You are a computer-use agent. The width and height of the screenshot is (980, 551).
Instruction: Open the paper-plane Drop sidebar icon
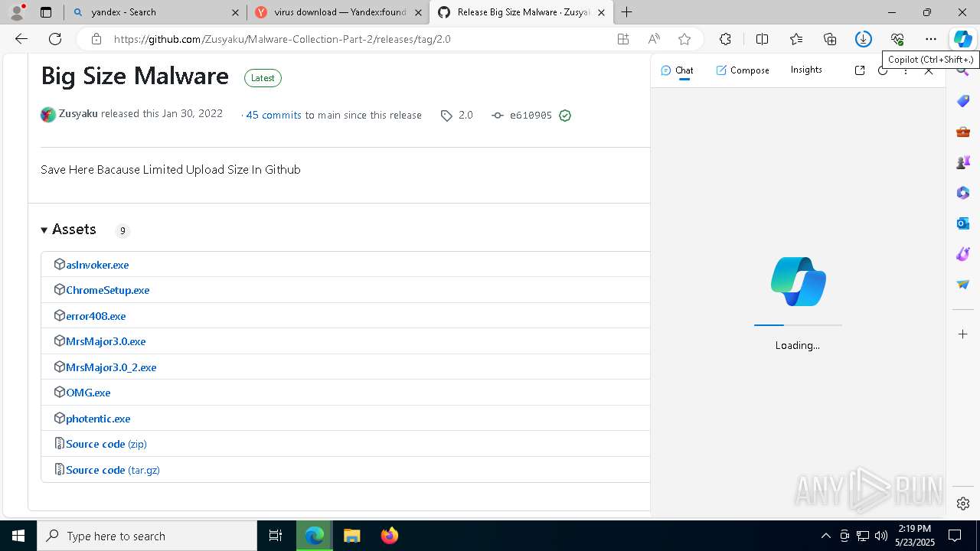tap(963, 285)
